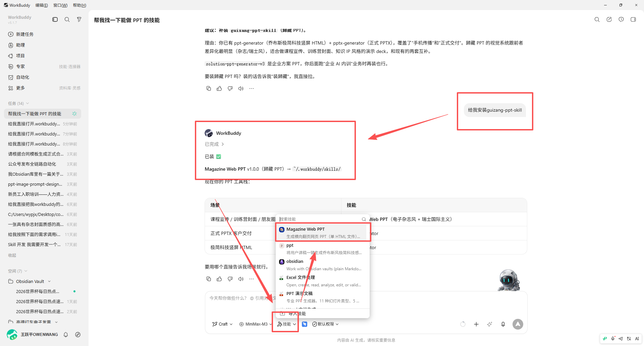Click the sparkle prompt enhance icon

(490, 324)
